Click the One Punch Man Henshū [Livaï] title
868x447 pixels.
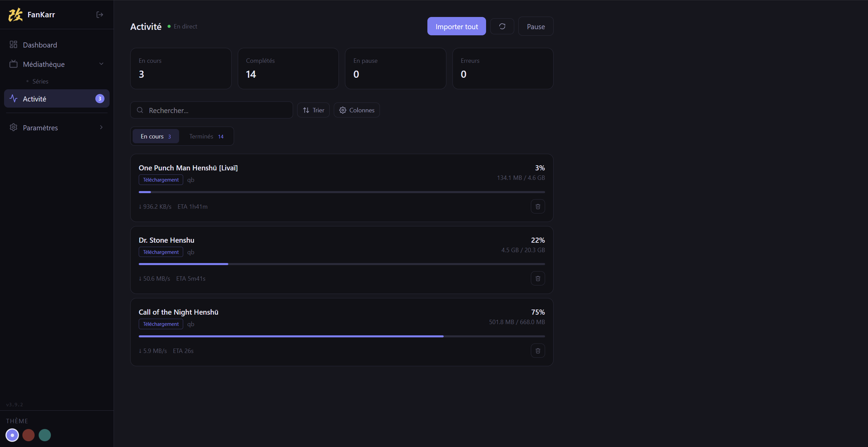pyautogui.click(x=188, y=168)
